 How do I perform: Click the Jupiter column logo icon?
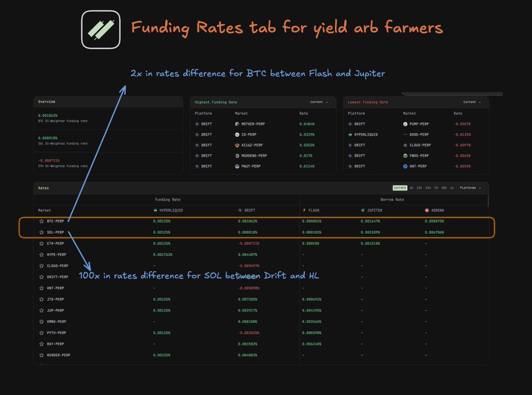click(x=363, y=210)
